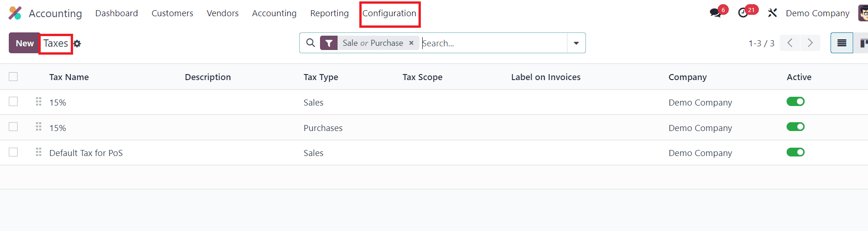Viewport: 868px width, 231px height.
Task: Click the search magnifier icon
Action: point(311,43)
